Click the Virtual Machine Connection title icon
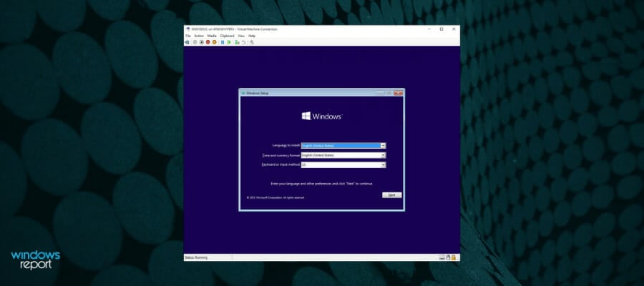 (x=187, y=29)
